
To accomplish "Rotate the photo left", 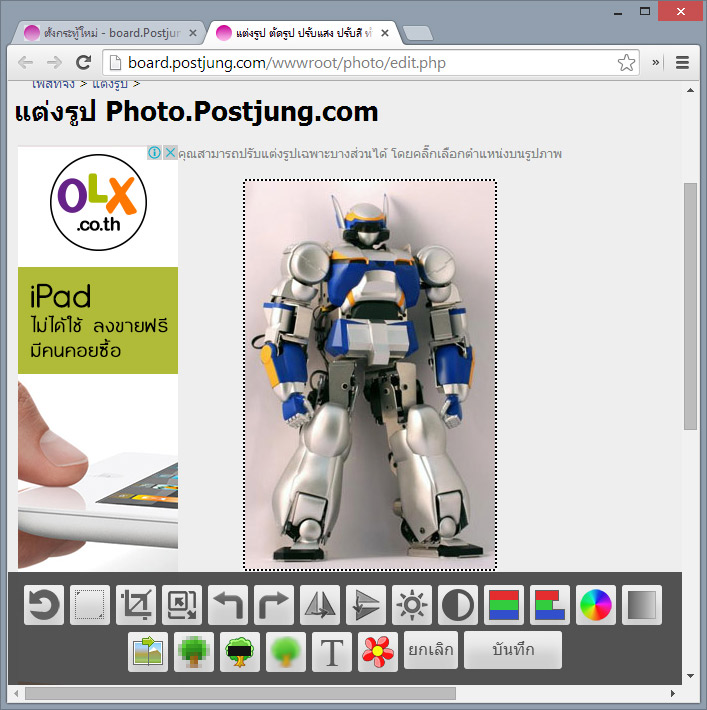I will tap(228, 605).
